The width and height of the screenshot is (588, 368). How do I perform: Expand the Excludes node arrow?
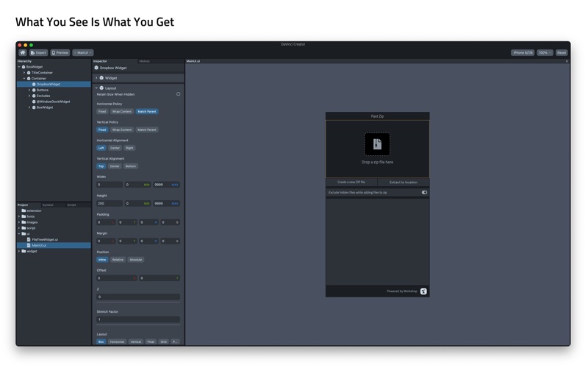(x=29, y=96)
